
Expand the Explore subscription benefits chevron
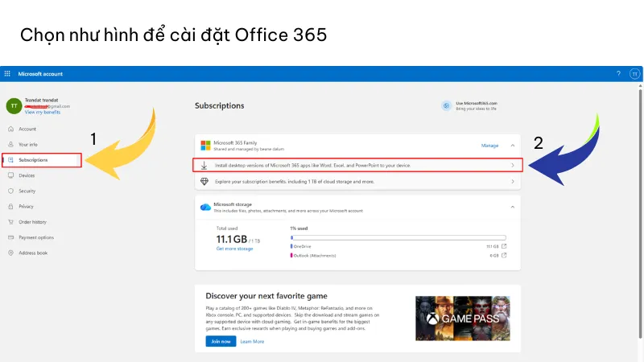click(x=513, y=182)
